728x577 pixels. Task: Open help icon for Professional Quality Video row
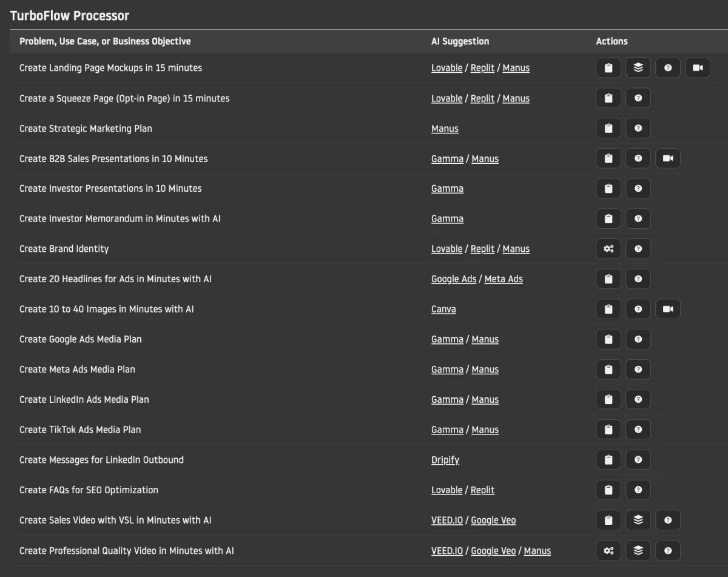(668, 550)
